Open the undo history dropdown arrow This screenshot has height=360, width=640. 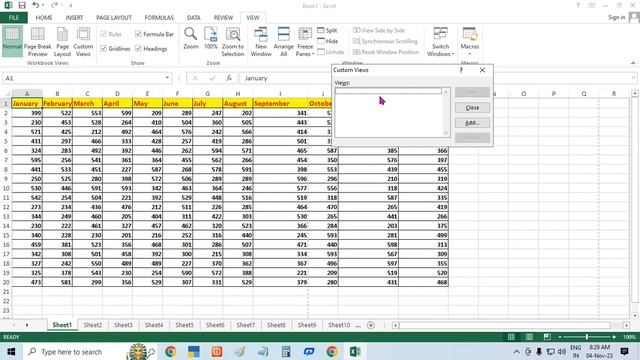(43, 5)
